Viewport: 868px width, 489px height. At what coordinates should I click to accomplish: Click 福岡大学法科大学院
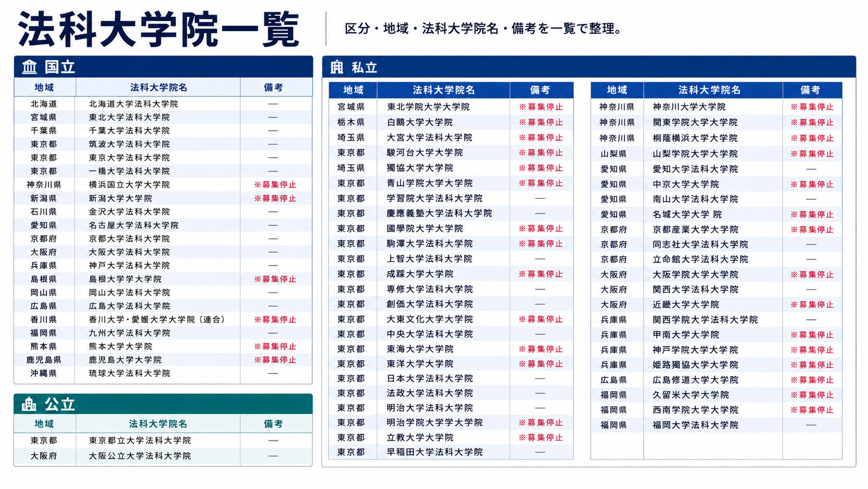[x=695, y=425]
